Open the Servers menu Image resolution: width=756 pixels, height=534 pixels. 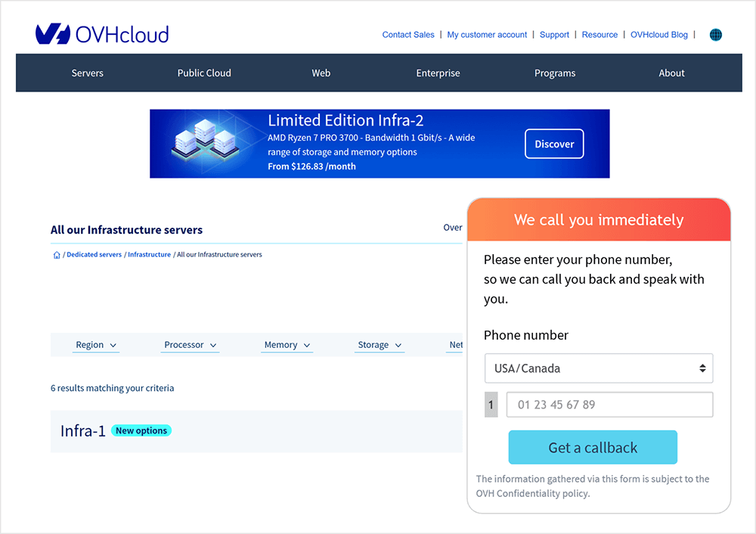pyautogui.click(x=87, y=73)
